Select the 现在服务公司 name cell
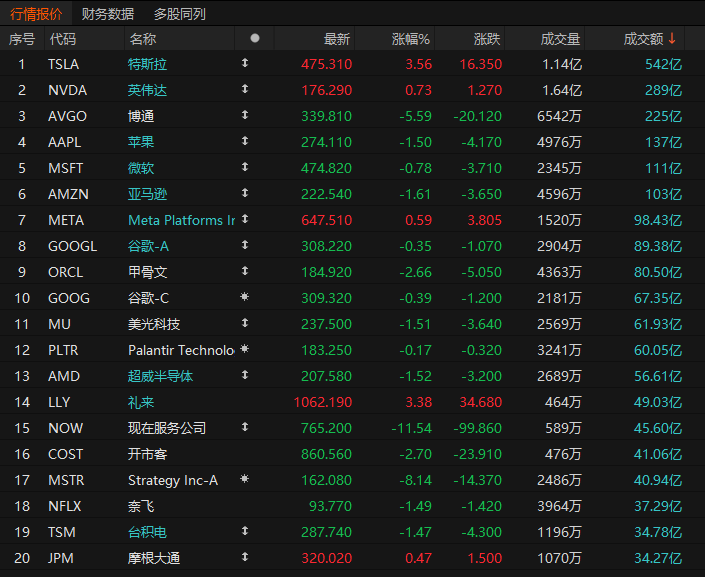705x577 pixels. (167, 429)
